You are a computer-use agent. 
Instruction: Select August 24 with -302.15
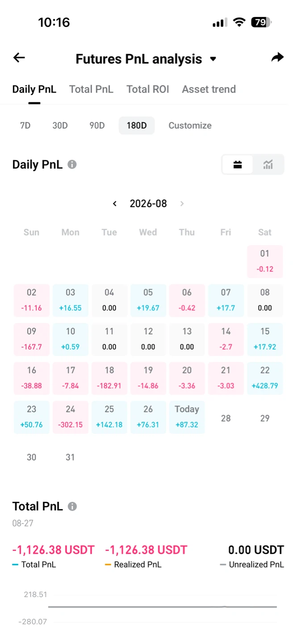(70, 417)
